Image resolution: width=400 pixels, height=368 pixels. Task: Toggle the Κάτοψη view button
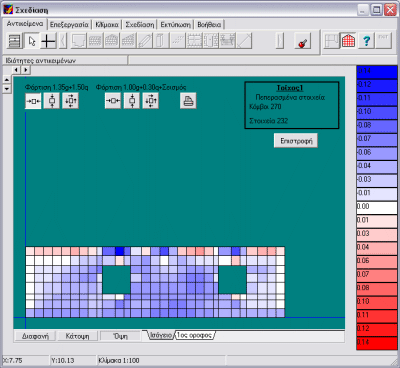point(77,336)
